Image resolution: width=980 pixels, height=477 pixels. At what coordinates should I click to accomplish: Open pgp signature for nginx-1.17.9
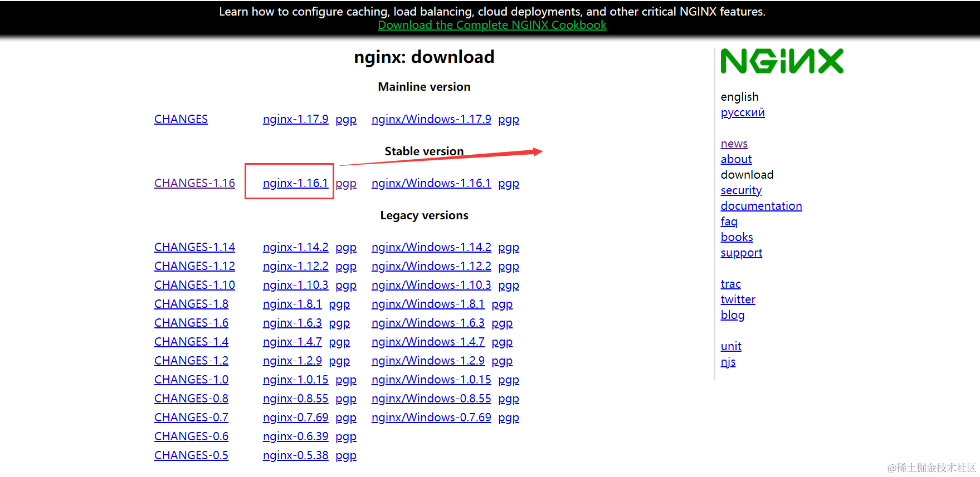(x=346, y=120)
